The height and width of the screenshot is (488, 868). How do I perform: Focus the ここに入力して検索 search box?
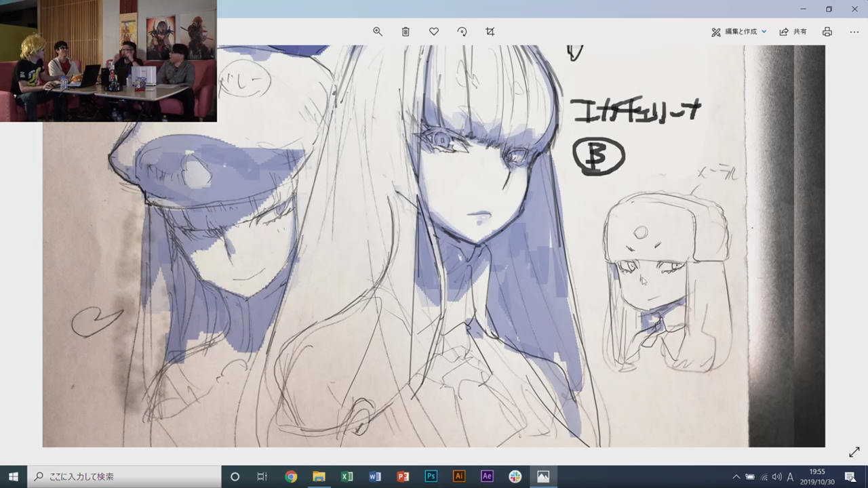[124, 476]
